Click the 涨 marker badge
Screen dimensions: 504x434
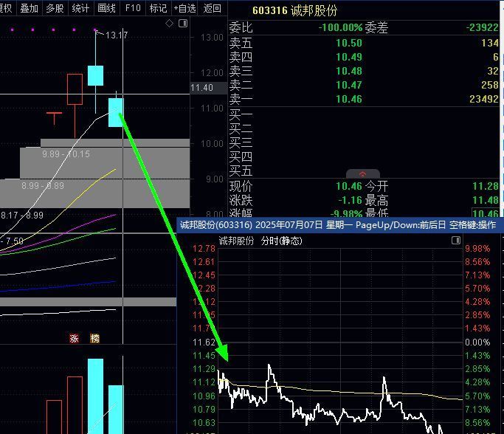click(x=74, y=338)
